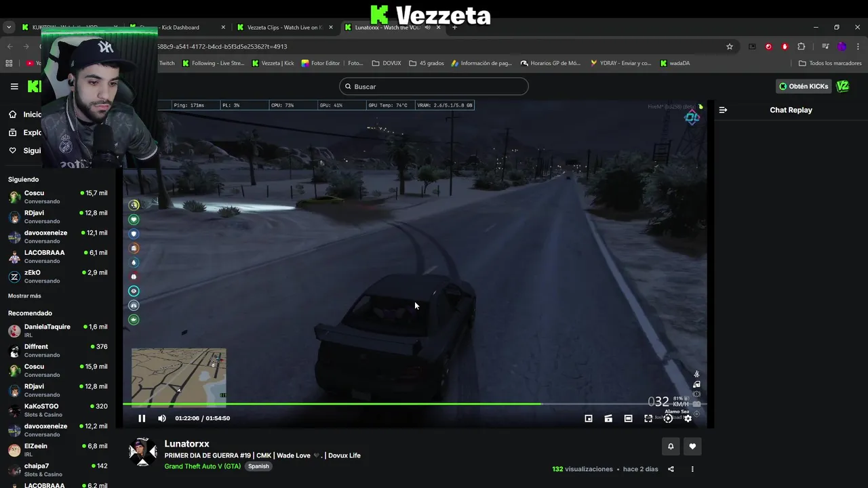This screenshot has width=868, height=488.
Task: Open Horarios GP de Mó... bookmark
Action: click(551, 63)
